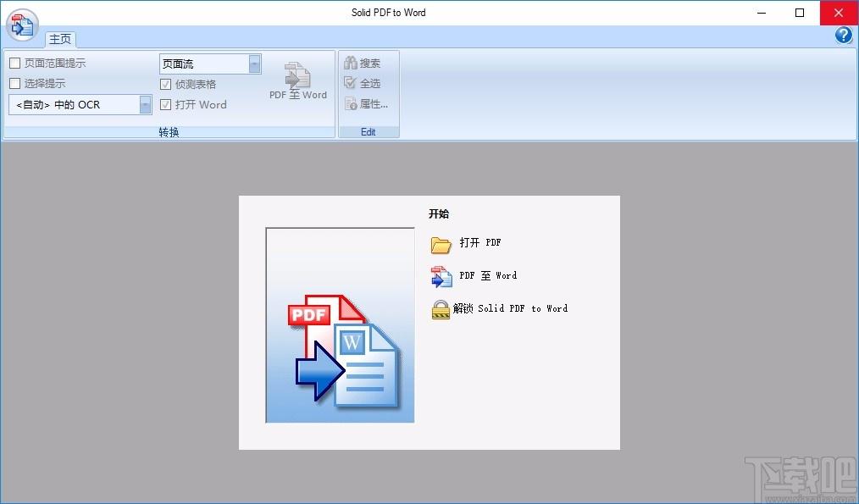The width and height of the screenshot is (859, 504).
Task: Enable the 页面范围提示 checkbox
Action: pyautogui.click(x=14, y=63)
